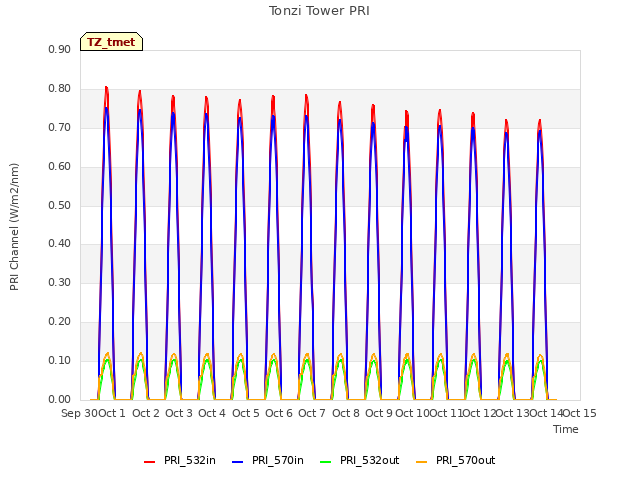Click the Oct 3 x-axis date label

[x=179, y=413]
